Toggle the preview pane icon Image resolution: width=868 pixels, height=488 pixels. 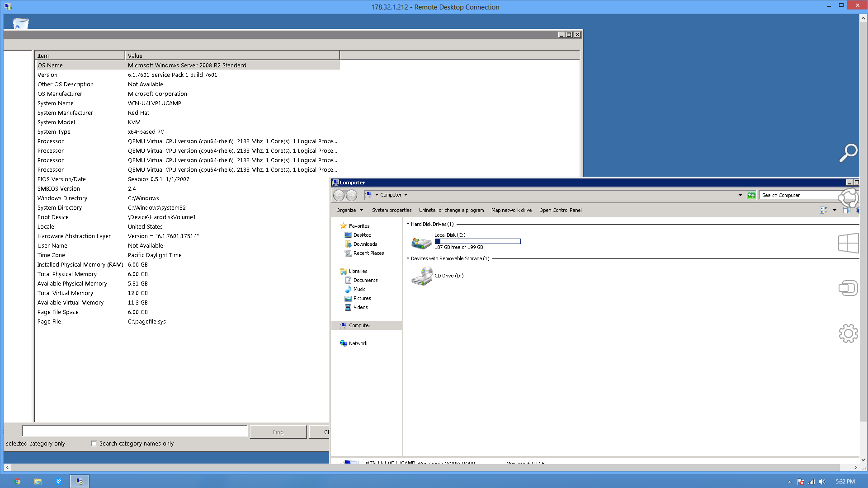click(847, 210)
